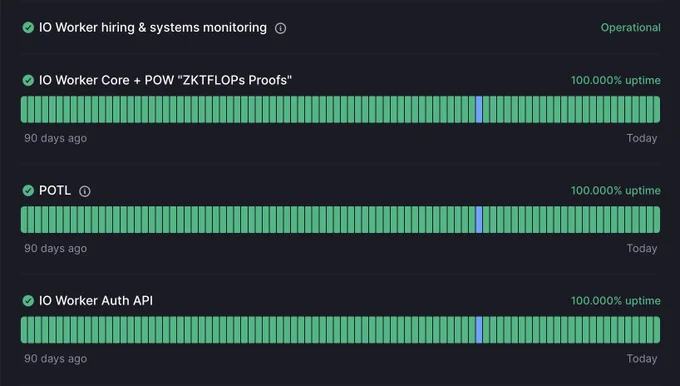Screen dimensions: 680x386
Task: Click the green check icon beside POTL
Action: coord(28,190)
